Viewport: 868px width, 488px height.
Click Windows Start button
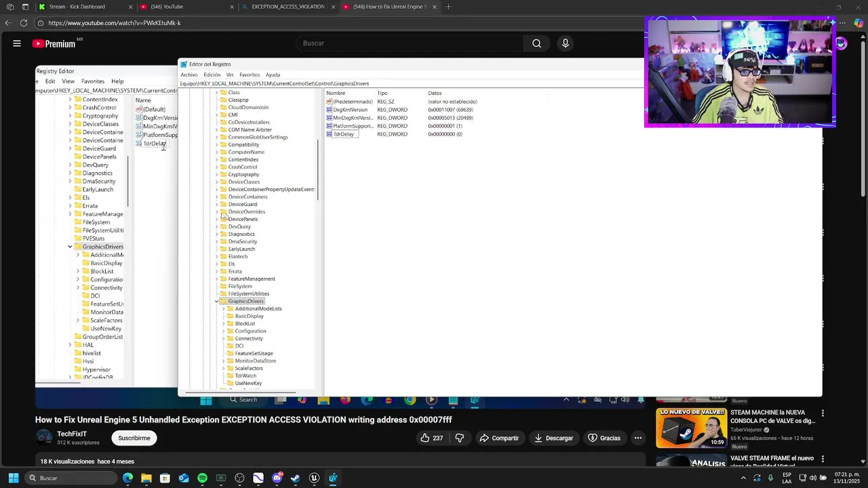pos(13,478)
